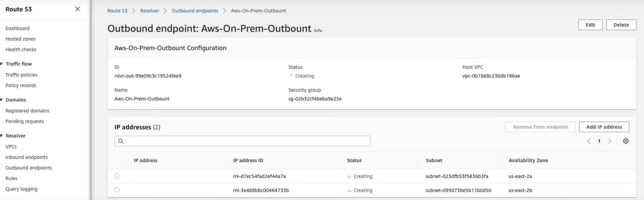Click Host VPC vpc-0b1b68c230db18bae
Screen dimensions: 644x200
pos(491,76)
